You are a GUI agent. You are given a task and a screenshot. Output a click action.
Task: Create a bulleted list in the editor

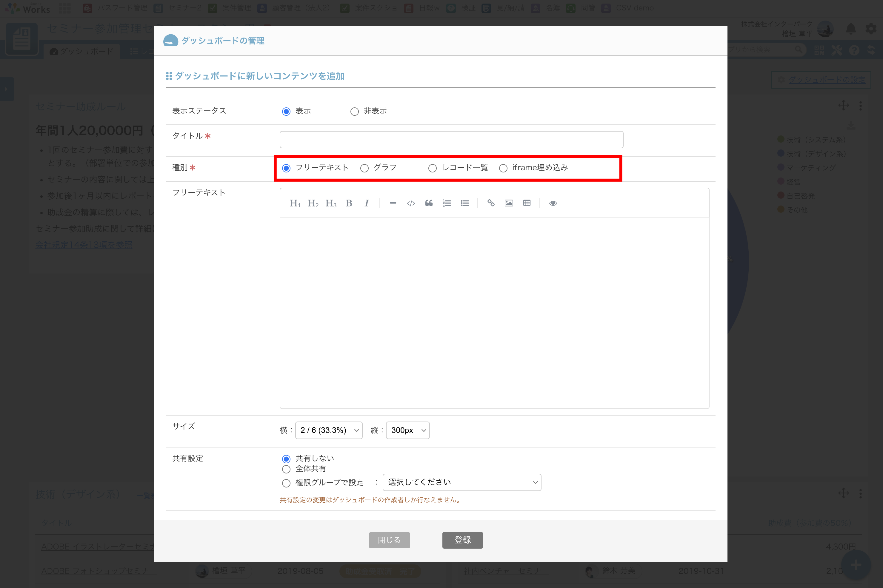tap(464, 203)
